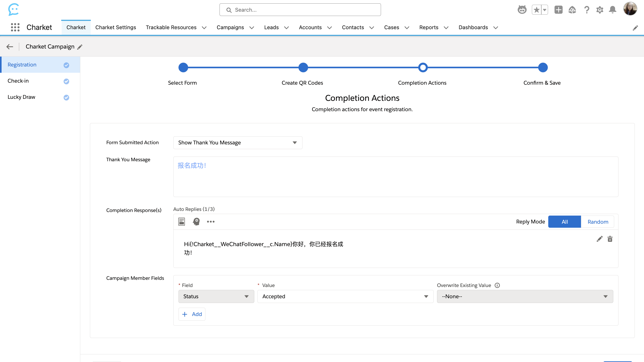Click the notifications bell icon
The height and width of the screenshot is (362, 644).
tap(613, 10)
